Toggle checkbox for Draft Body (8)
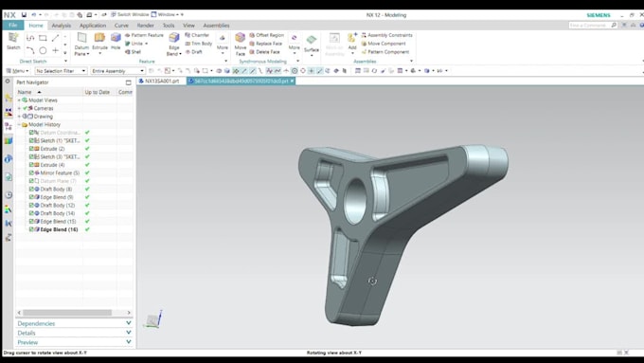The image size is (644, 363). (31, 190)
